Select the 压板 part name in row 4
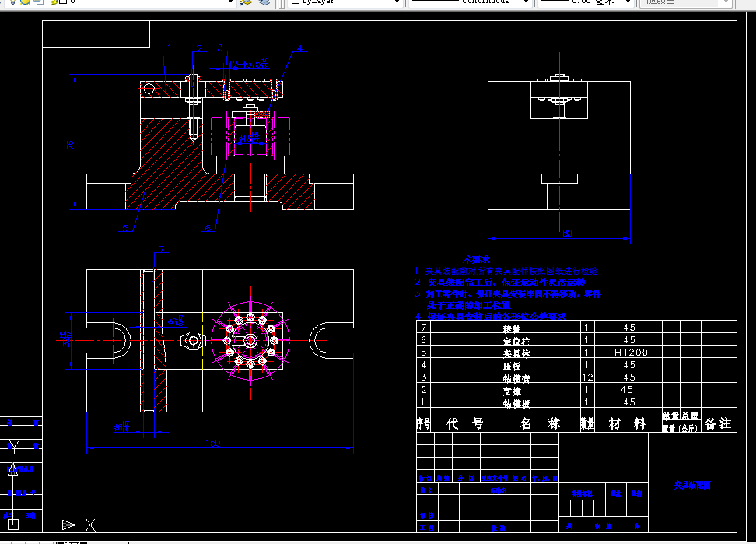The width and height of the screenshot is (756, 544). tap(512, 366)
